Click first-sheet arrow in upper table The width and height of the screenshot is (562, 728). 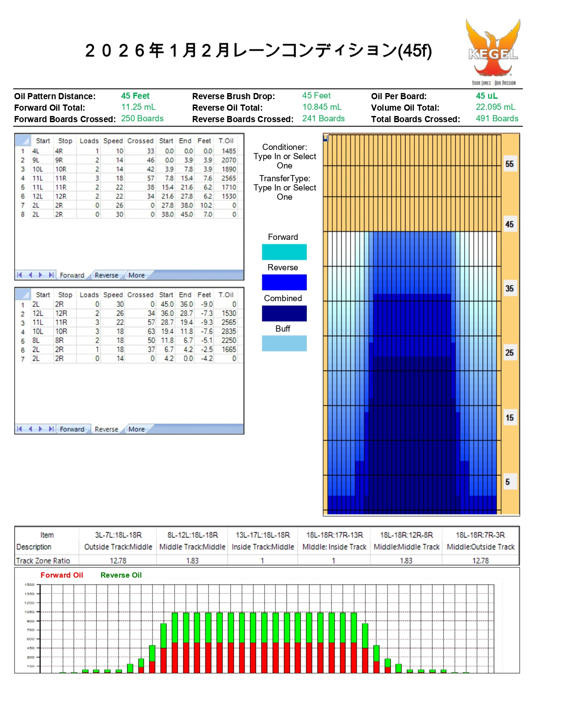tap(19, 275)
